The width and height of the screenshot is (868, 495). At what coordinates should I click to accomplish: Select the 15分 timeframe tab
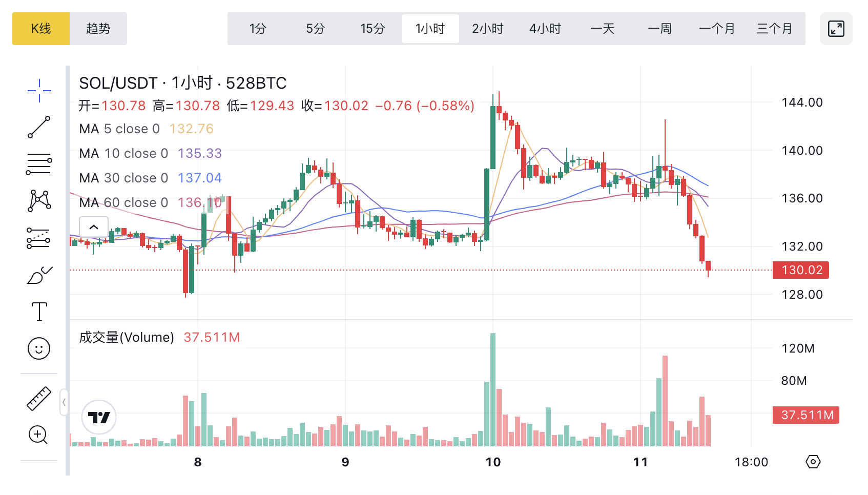[x=373, y=29]
